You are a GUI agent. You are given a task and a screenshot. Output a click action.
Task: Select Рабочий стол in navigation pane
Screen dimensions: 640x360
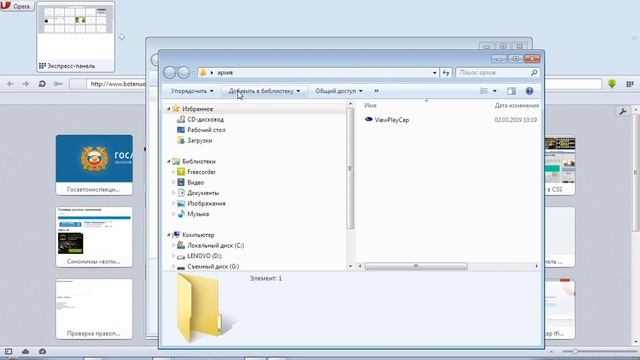pos(206,130)
